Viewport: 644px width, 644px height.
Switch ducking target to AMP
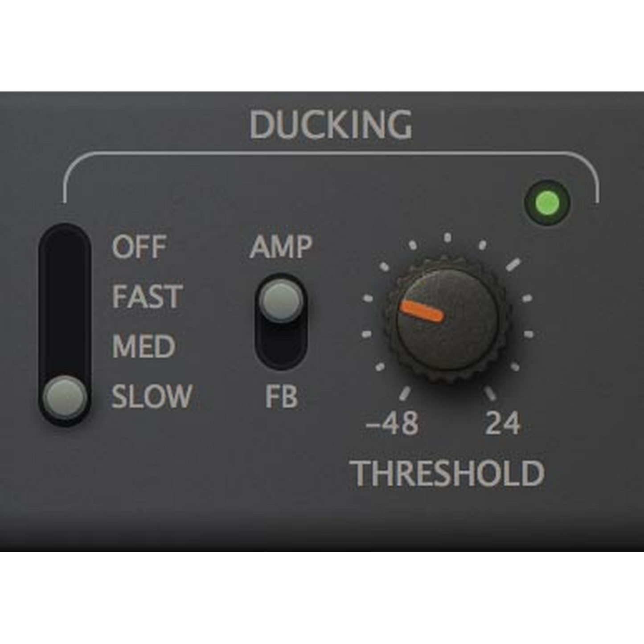pyautogui.click(x=281, y=246)
